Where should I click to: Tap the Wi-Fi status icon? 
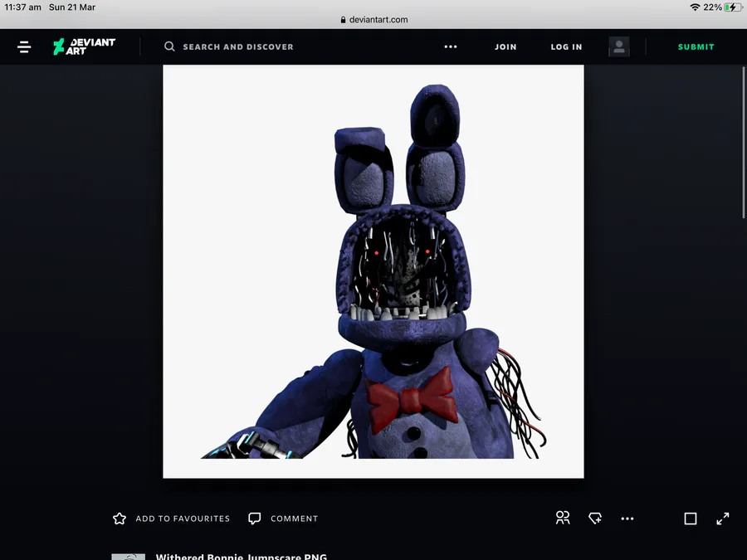tap(695, 7)
